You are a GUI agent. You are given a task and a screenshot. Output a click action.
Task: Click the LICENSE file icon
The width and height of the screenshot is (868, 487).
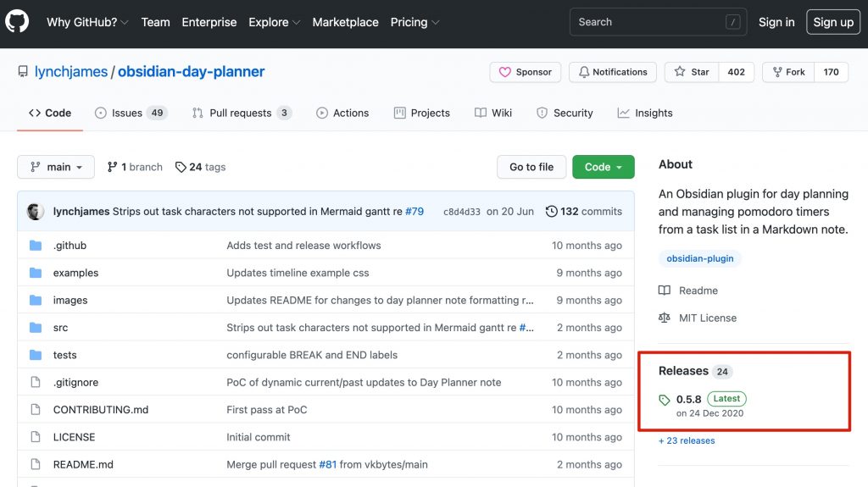point(36,437)
